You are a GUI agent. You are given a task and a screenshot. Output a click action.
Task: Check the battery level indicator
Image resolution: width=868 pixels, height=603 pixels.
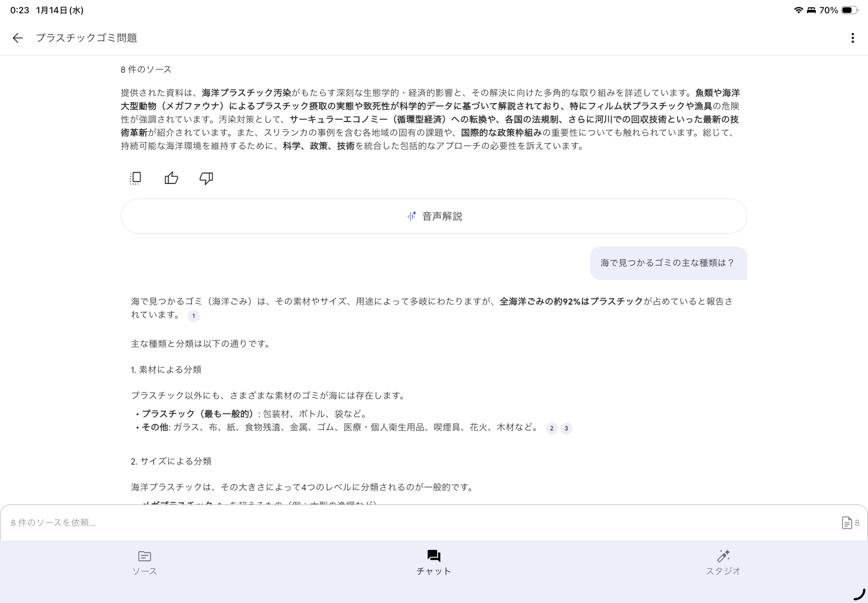849,9
